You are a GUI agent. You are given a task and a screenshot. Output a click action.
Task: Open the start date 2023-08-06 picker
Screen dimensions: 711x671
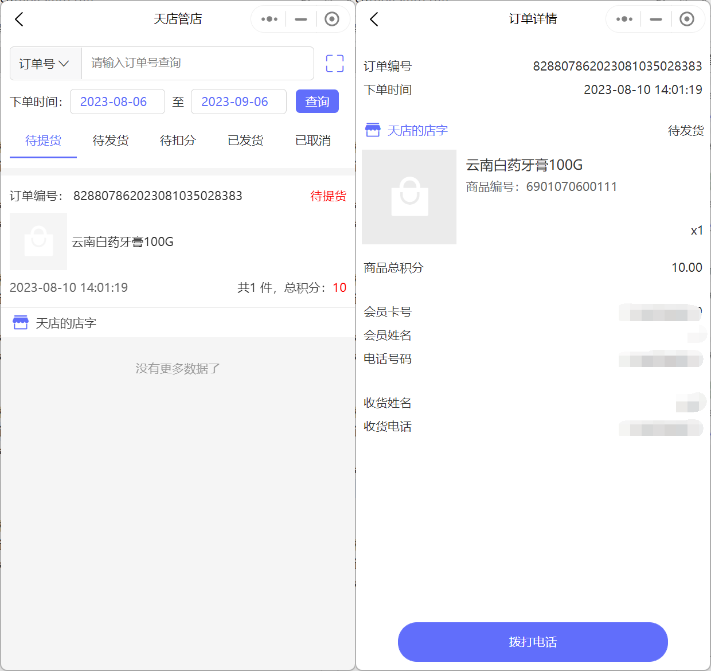117,102
